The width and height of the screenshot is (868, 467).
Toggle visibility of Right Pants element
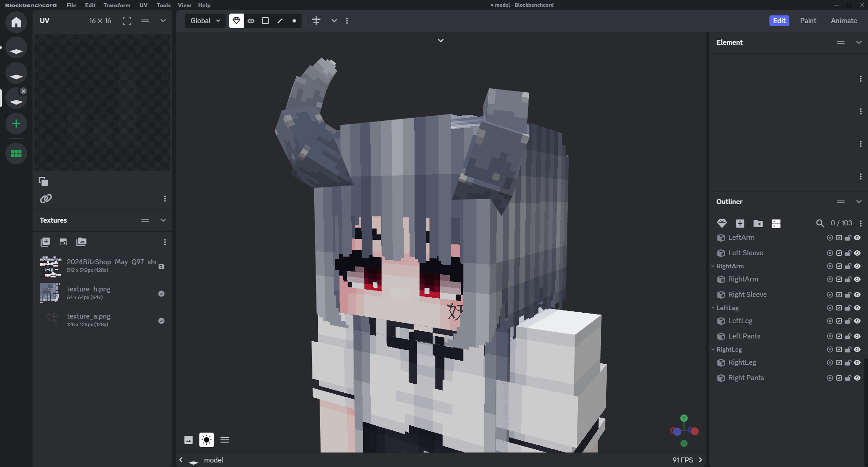point(857,378)
